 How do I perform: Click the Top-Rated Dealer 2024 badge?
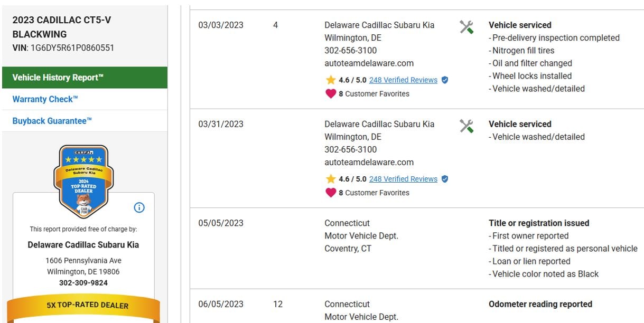click(x=83, y=181)
